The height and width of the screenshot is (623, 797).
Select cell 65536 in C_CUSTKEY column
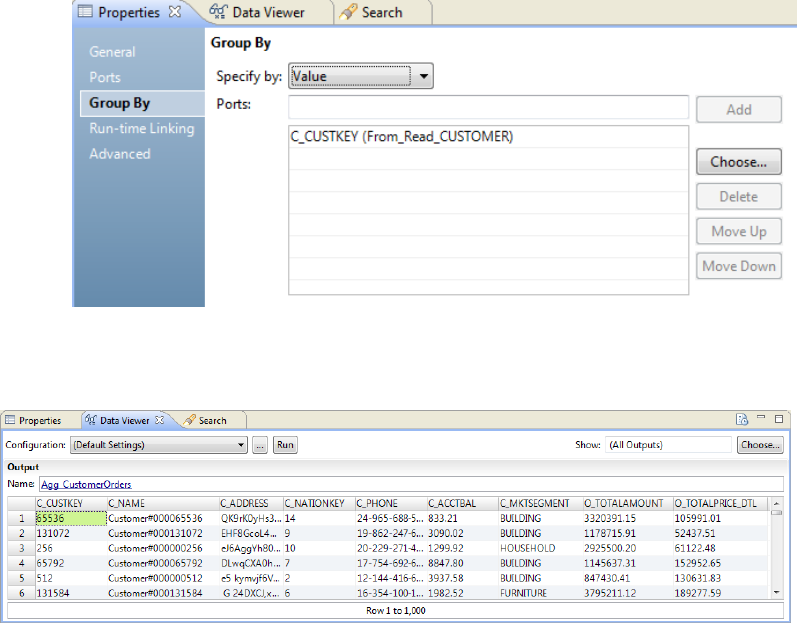[71, 518]
